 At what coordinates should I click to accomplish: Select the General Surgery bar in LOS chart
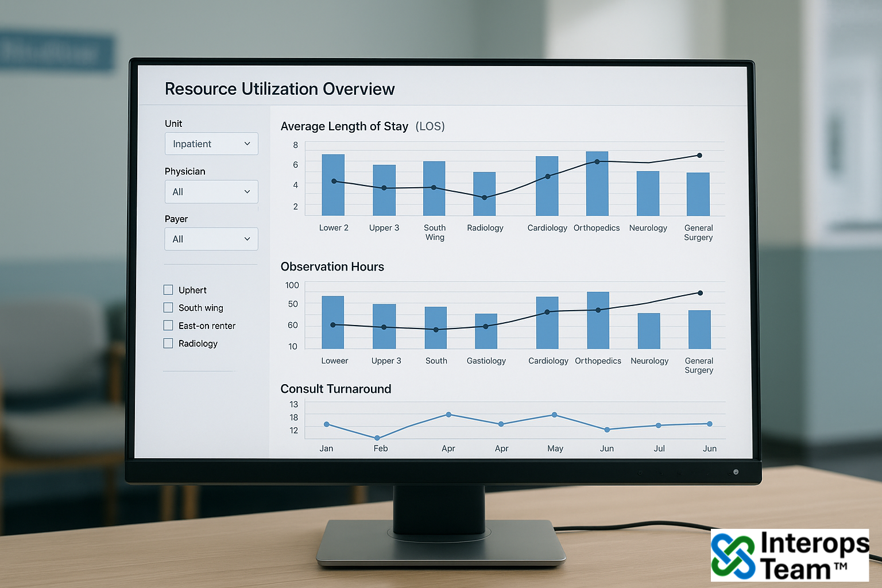(698, 194)
